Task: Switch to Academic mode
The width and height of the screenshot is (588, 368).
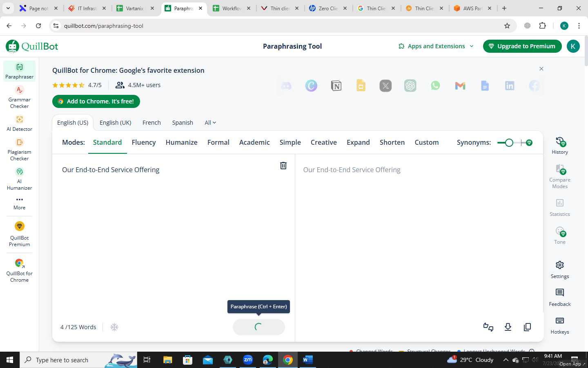Action: coord(254,142)
